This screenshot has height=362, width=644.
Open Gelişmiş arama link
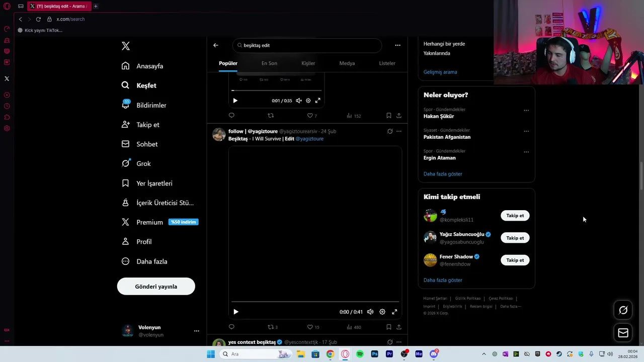pyautogui.click(x=440, y=72)
